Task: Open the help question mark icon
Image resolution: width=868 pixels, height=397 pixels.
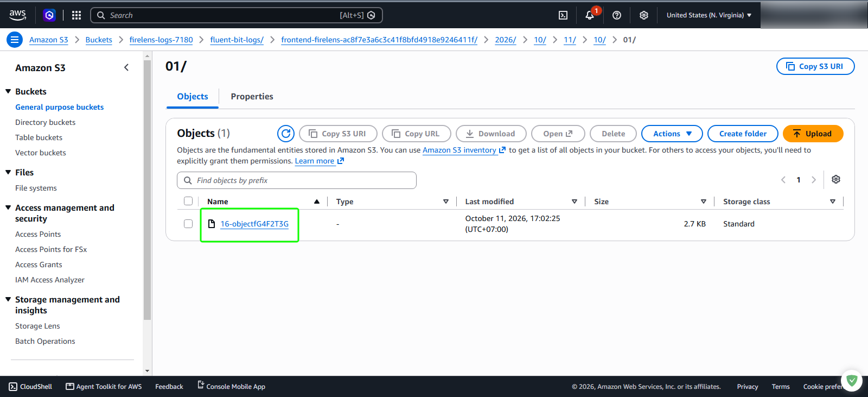Action: click(617, 15)
